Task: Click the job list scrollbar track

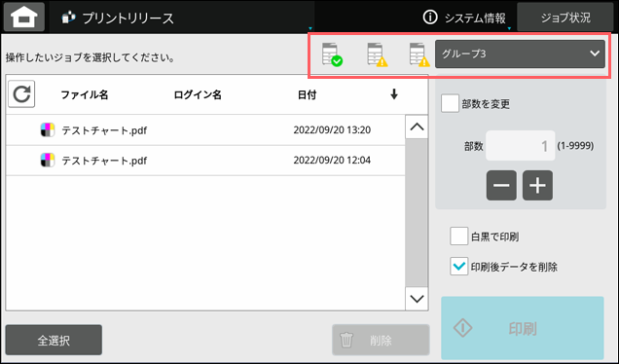Action: click(x=417, y=213)
